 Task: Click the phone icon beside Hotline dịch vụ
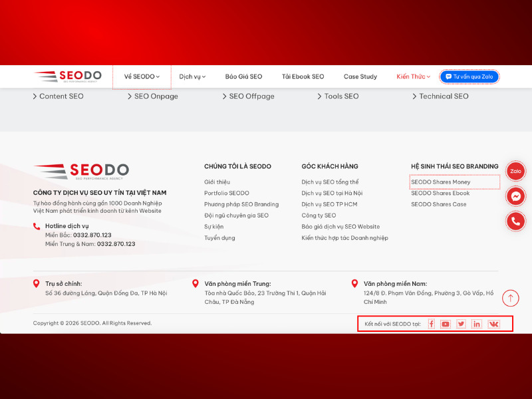coord(37,226)
